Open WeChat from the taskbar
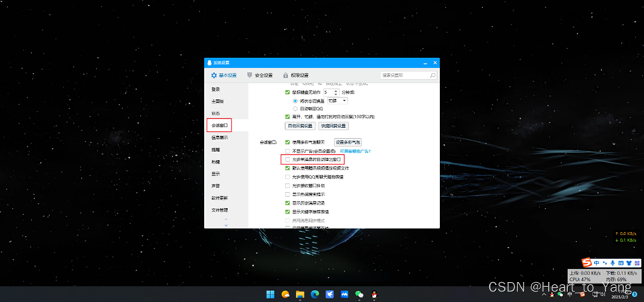 point(360,295)
